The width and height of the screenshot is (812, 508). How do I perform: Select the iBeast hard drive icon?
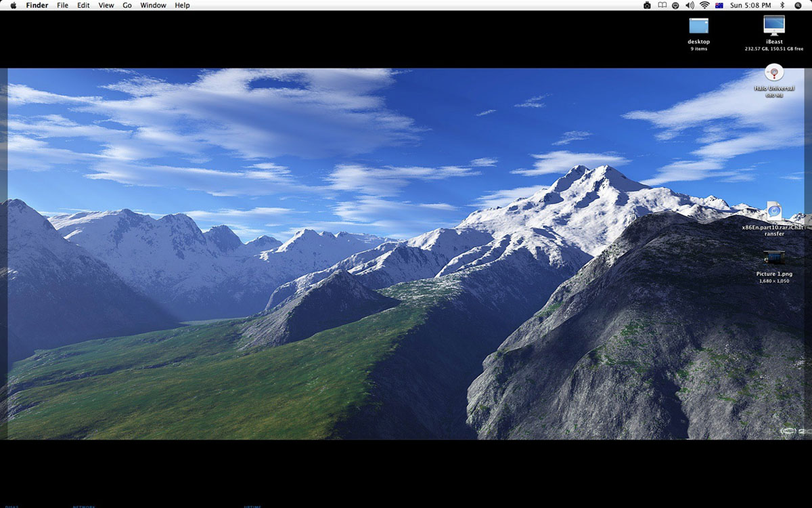(774, 25)
